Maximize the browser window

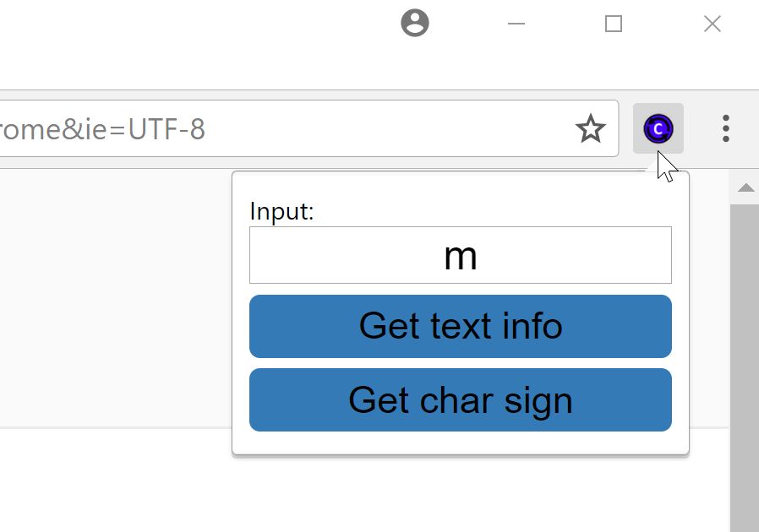[612, 24]
